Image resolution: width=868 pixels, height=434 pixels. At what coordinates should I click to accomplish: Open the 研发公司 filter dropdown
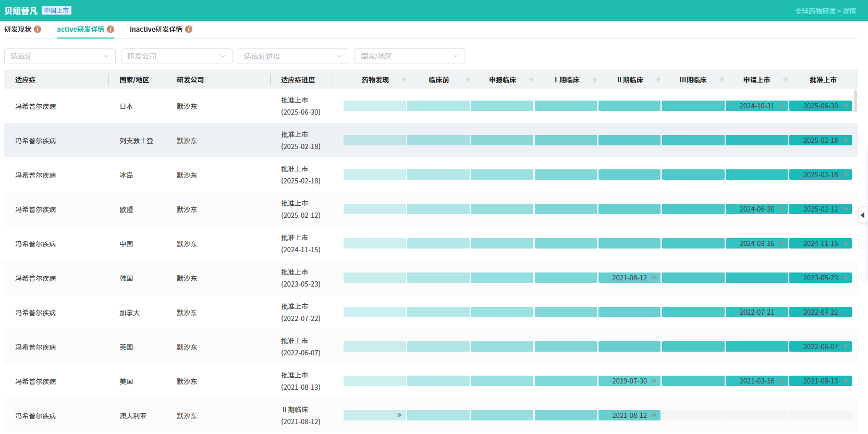tap(177, 56)
